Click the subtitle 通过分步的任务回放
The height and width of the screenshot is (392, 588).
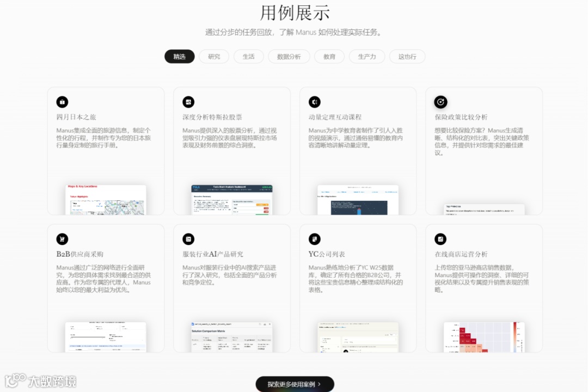tap(293, 32)
